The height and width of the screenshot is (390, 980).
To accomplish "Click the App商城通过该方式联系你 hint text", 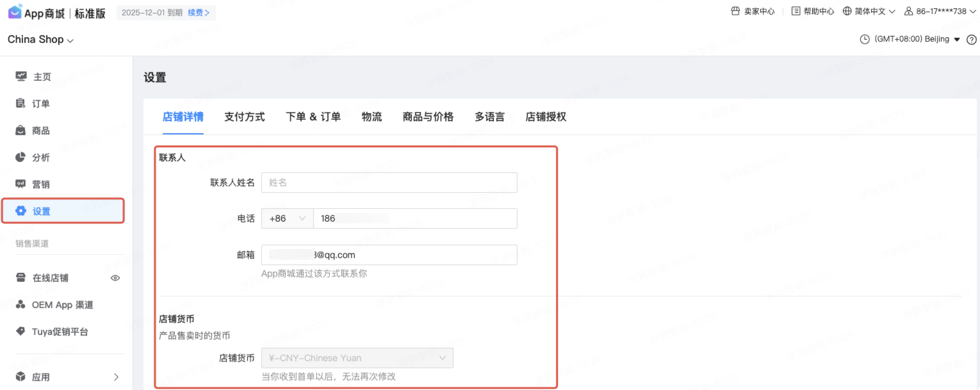I will [x=314, y=273].
